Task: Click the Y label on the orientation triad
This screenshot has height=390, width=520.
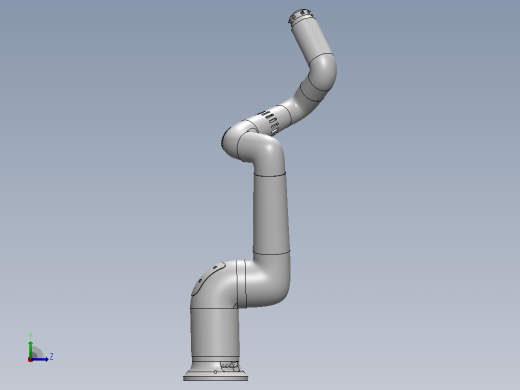Action: tap(30, 336)
